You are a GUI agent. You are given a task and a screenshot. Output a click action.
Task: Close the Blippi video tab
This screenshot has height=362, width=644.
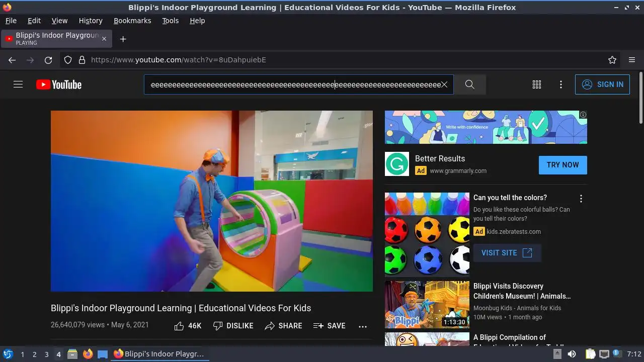(104, 39)
